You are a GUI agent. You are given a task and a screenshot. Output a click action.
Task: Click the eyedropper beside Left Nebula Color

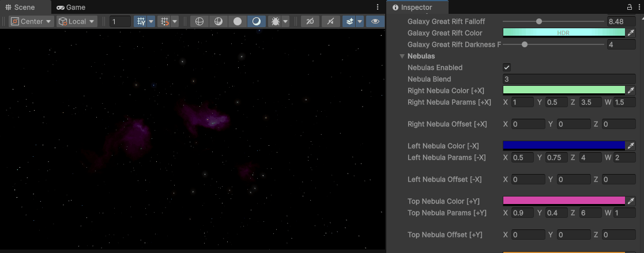pos(631,146)
